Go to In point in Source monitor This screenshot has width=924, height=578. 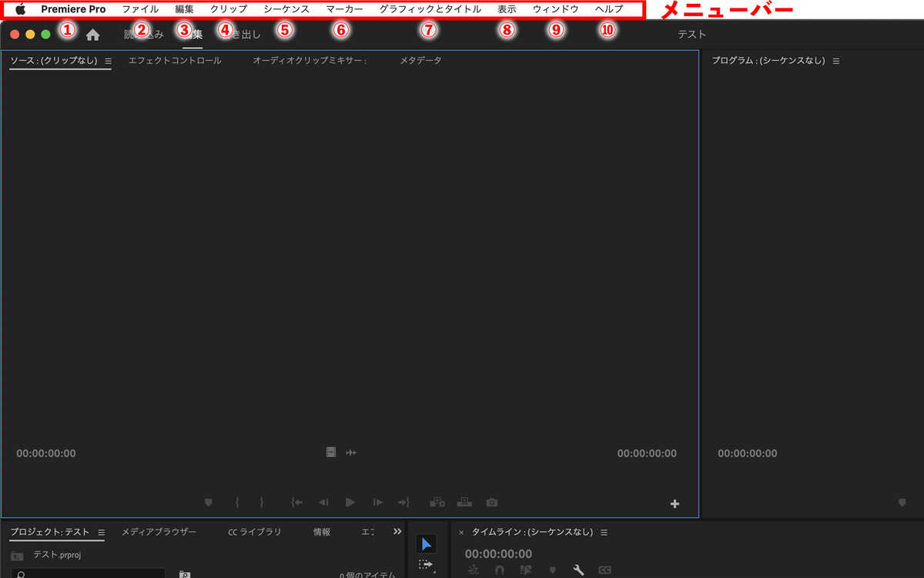click(296, 502)
